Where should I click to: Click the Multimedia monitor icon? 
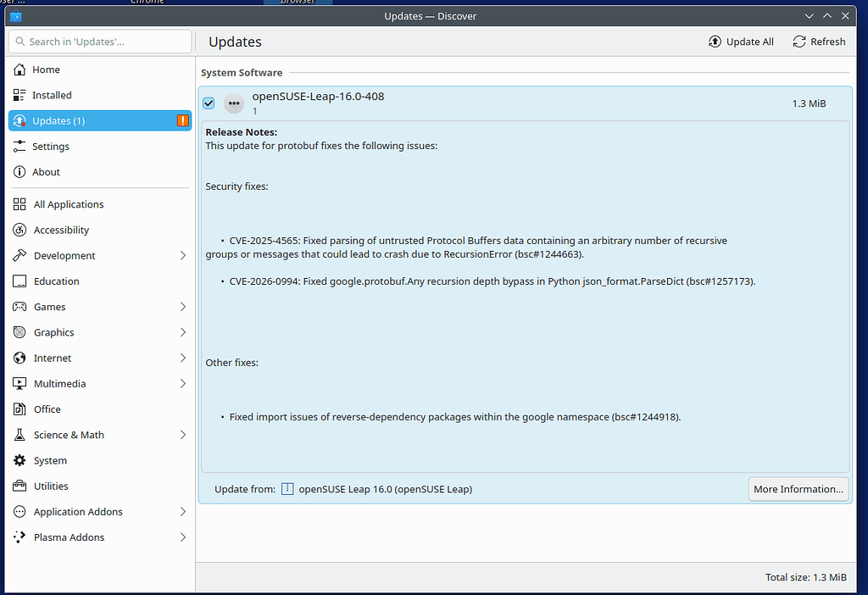point(19,384)
